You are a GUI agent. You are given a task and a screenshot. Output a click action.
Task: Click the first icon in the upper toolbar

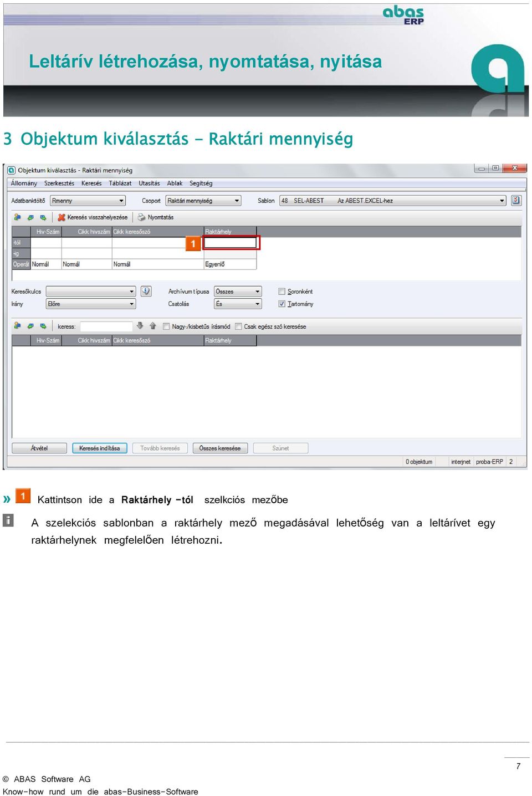coord(17,217)
